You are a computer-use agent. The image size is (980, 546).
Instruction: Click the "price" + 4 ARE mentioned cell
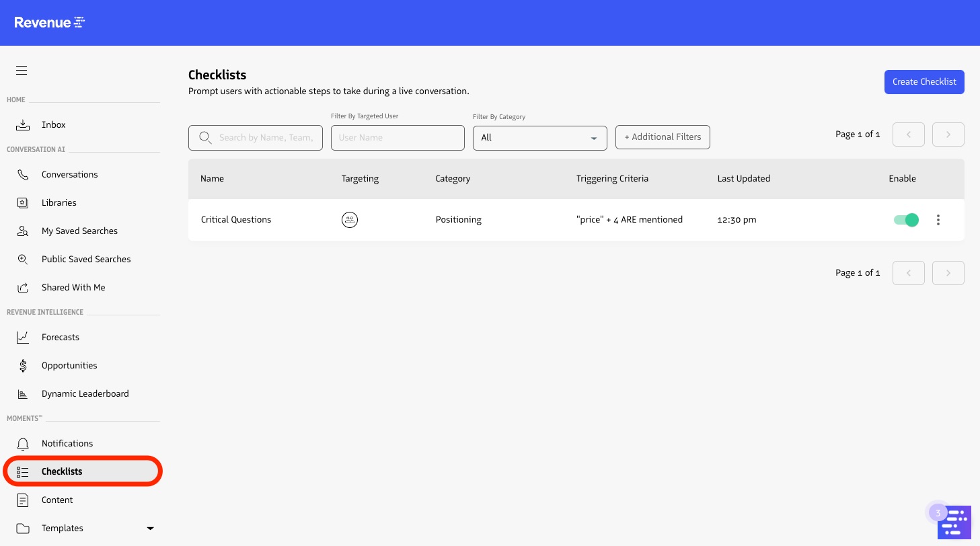point(630,219)
